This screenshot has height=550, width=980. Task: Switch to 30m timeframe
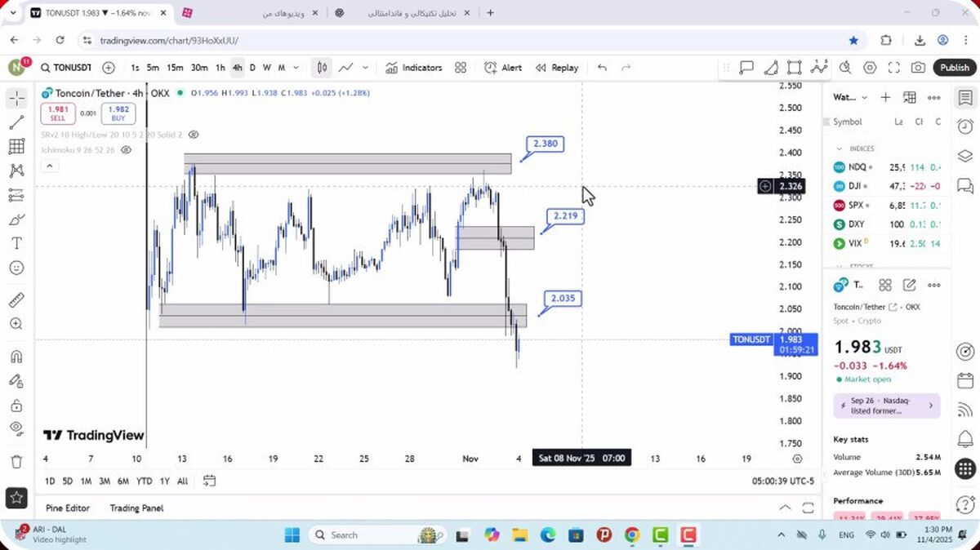click(199, 68)
